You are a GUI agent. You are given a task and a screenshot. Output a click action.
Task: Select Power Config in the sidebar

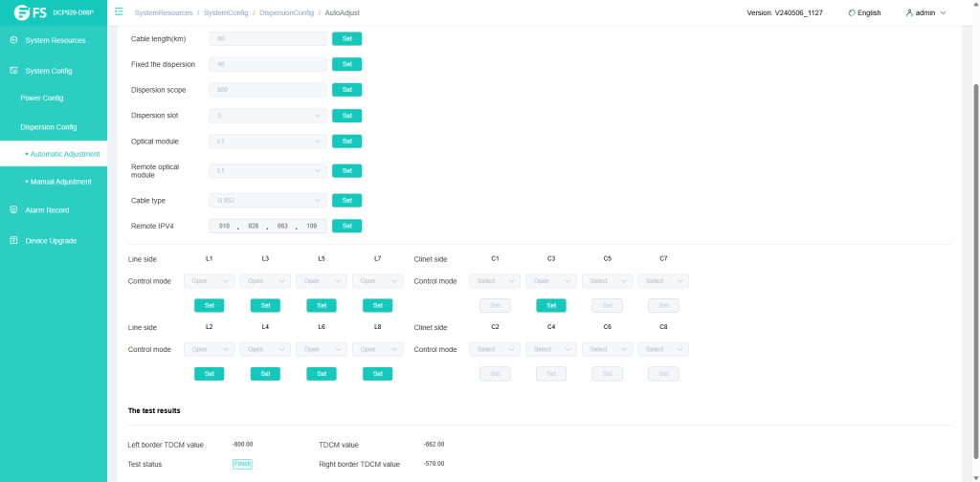[x=42, y=98]
